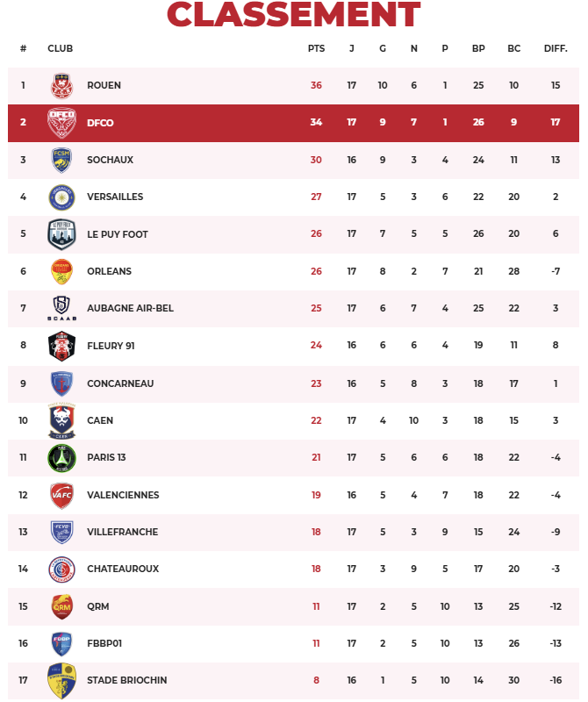Click the Paris 13 green logo

click(x=62, y=457)
